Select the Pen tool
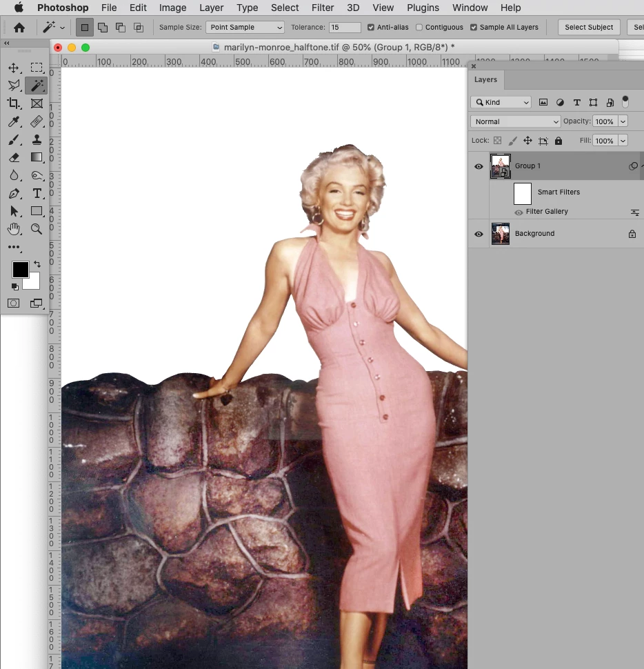Viewport: 644px width, 669px height. (x=14, y=193)
